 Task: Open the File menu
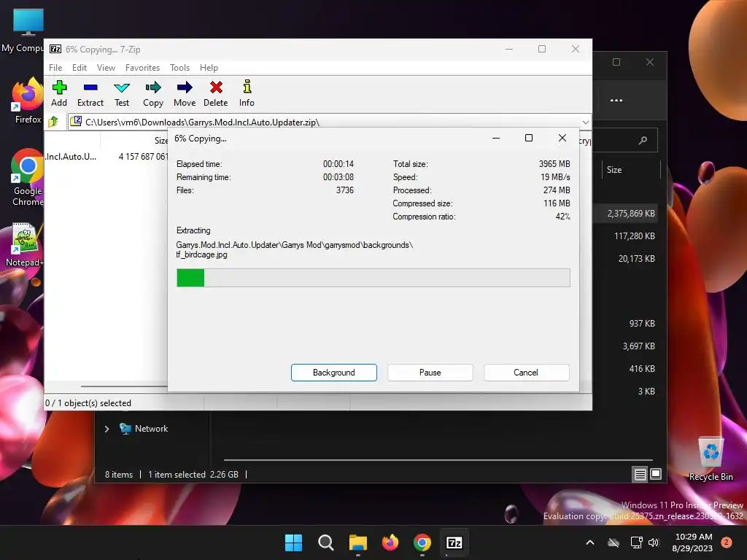coord(55,68)
